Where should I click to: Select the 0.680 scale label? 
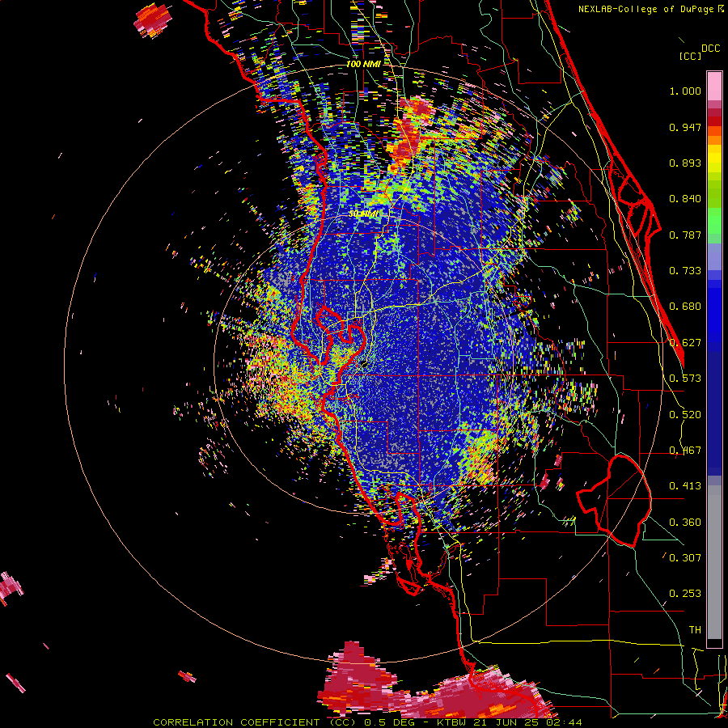(685, 307)
